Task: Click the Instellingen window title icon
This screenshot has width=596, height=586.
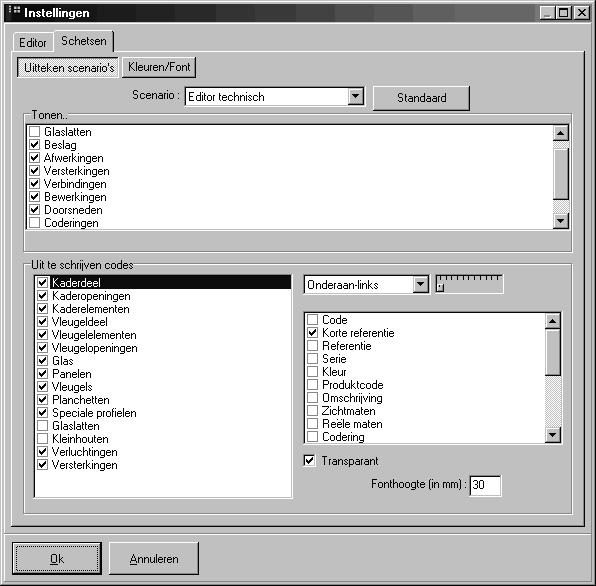Action: click(x=14, y=10)
